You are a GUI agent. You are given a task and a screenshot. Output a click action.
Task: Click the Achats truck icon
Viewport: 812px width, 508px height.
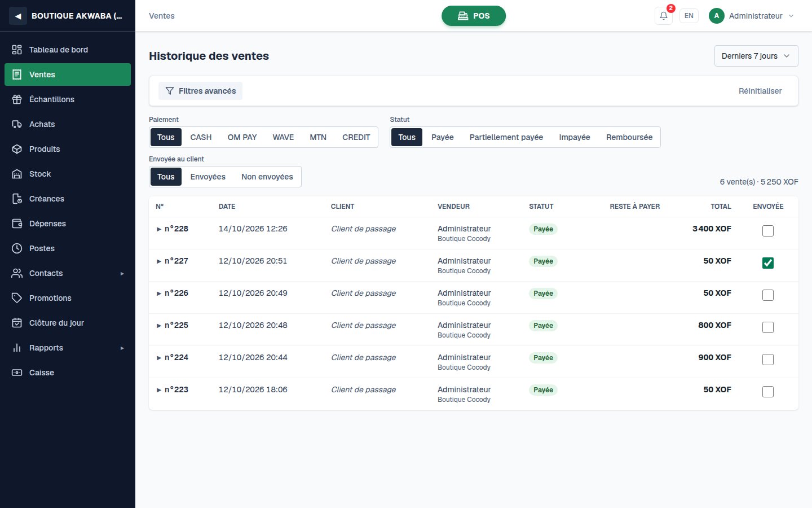coord(17,124)
